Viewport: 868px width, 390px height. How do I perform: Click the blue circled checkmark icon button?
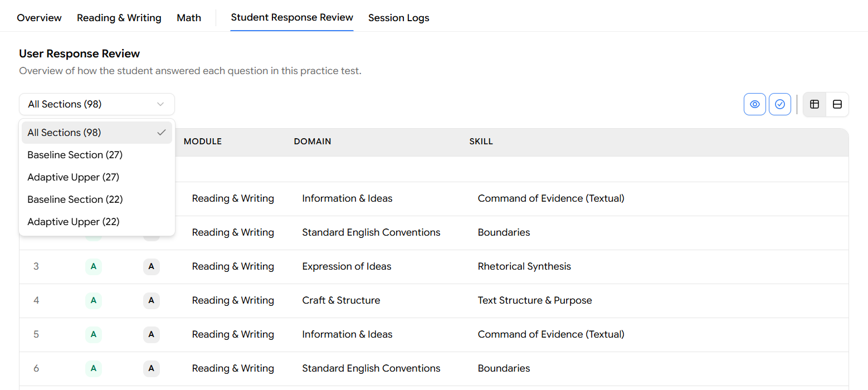point(780,104)
